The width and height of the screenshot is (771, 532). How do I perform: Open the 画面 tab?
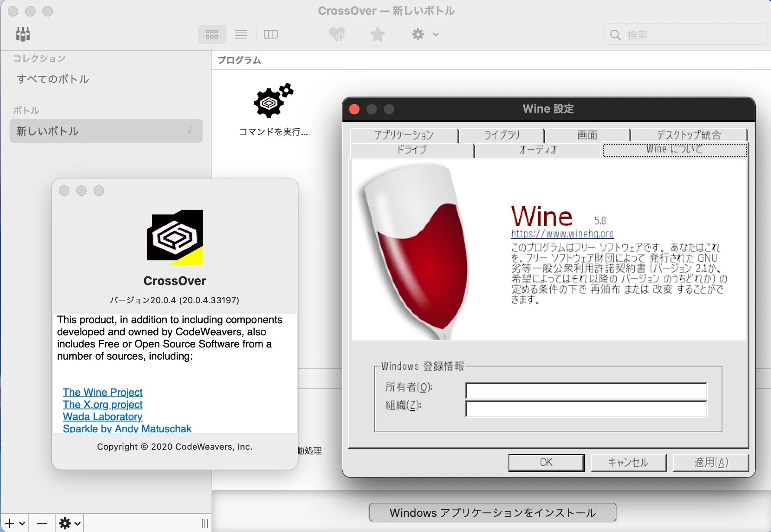(587, 135)
